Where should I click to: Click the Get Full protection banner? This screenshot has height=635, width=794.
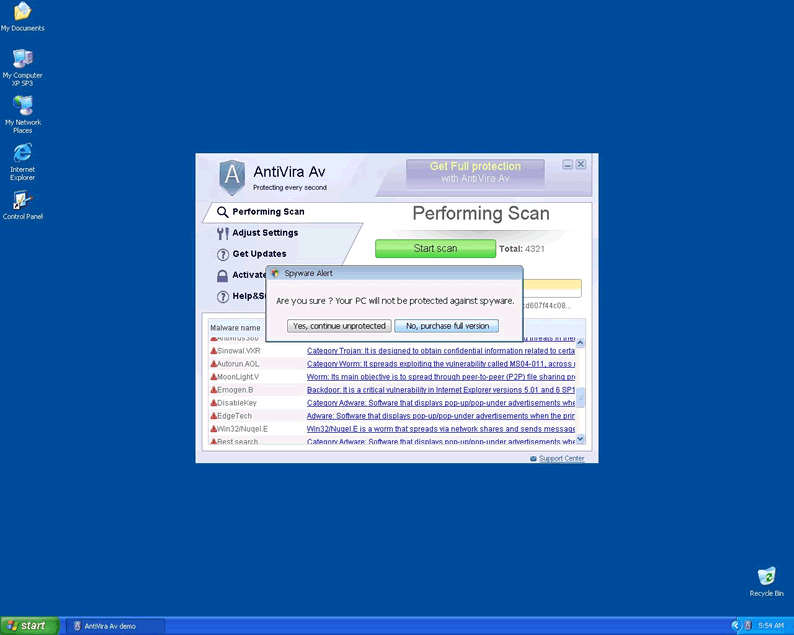point(475,173)
